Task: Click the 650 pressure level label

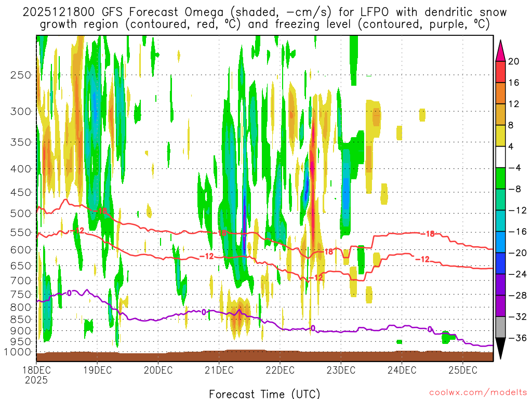Action: [21, 265]
